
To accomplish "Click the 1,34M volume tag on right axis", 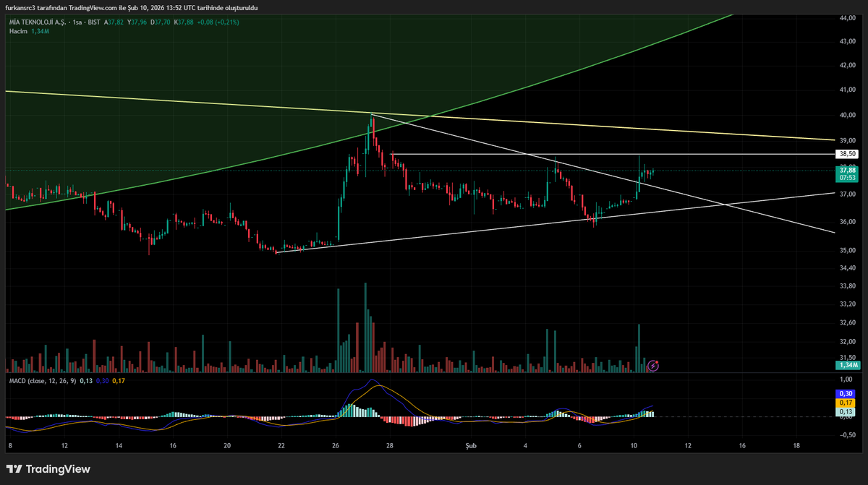I will pos(848,366).
